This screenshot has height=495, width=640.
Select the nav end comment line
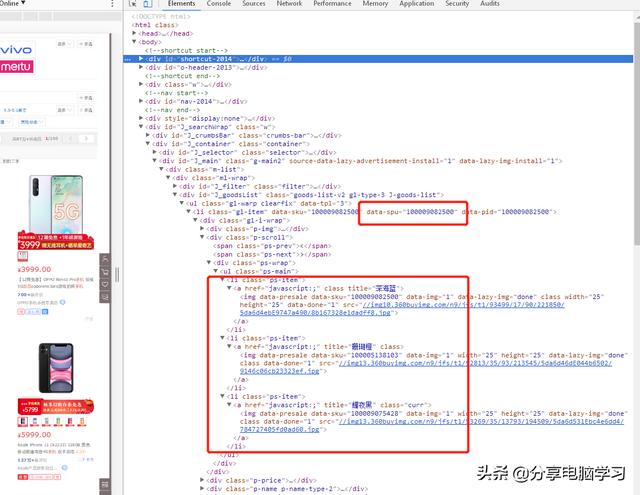172,110
